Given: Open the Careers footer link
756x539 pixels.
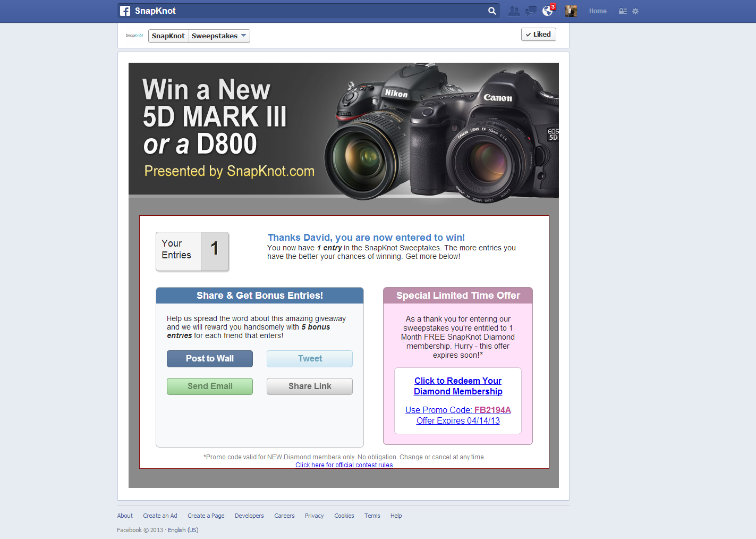Looking at the screenshot, I should coord(284,516).
